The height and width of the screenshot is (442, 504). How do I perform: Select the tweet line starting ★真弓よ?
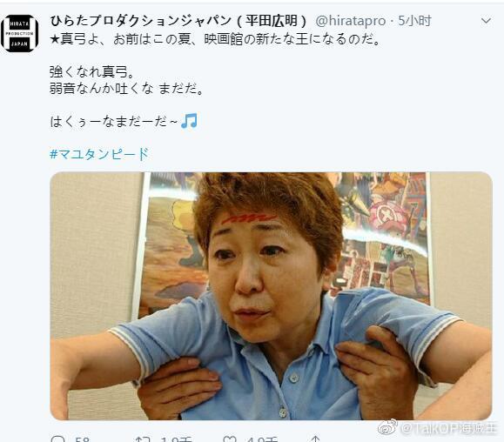(x=215, y=39)
